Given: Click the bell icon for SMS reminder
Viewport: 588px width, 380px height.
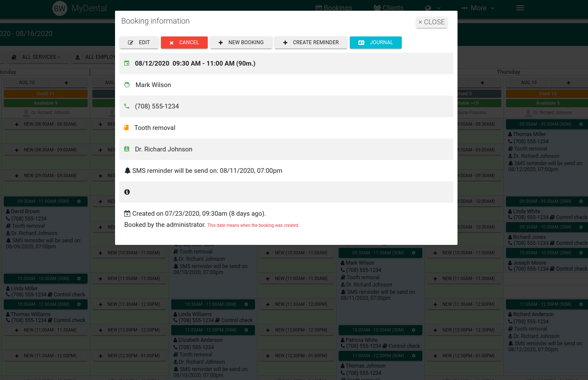Looking at the screenshot, I should point(127,171).
